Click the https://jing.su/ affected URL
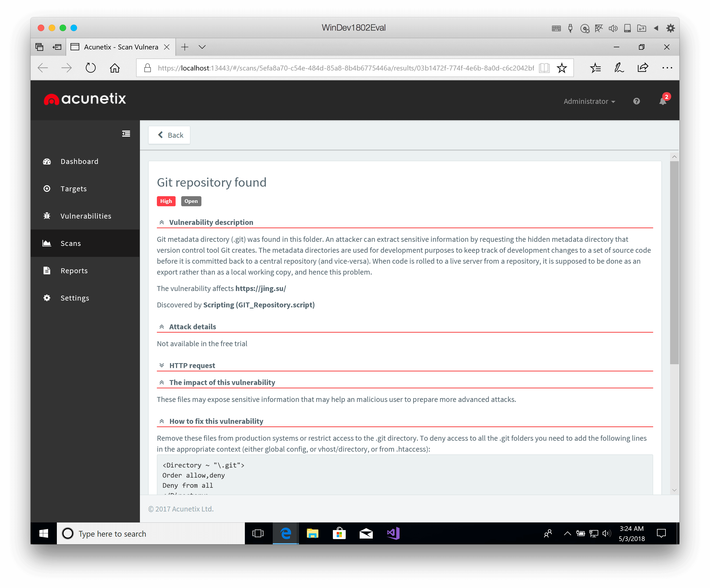The image size is (710, 588). tap(261, 289)
